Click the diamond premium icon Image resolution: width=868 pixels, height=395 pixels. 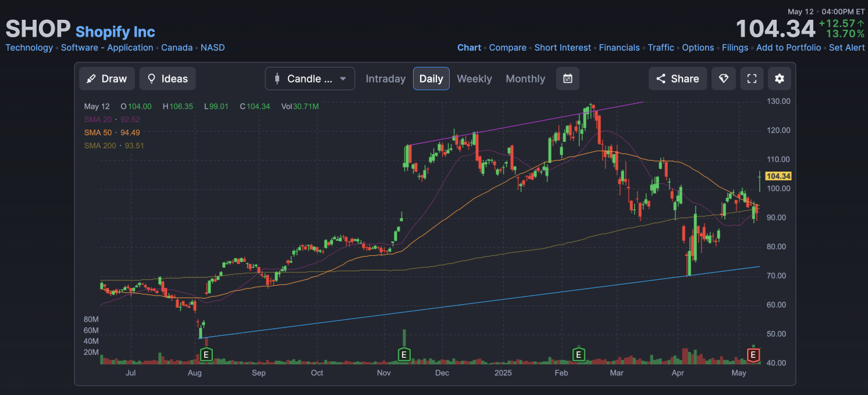click(x=723, y=79)
